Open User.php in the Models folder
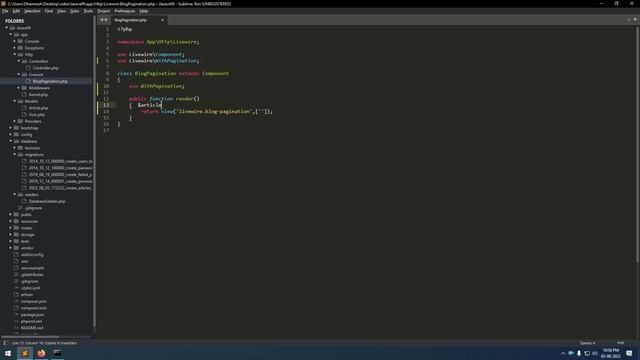The height and width of the screenshot is (360, 640). coord(37,115)
